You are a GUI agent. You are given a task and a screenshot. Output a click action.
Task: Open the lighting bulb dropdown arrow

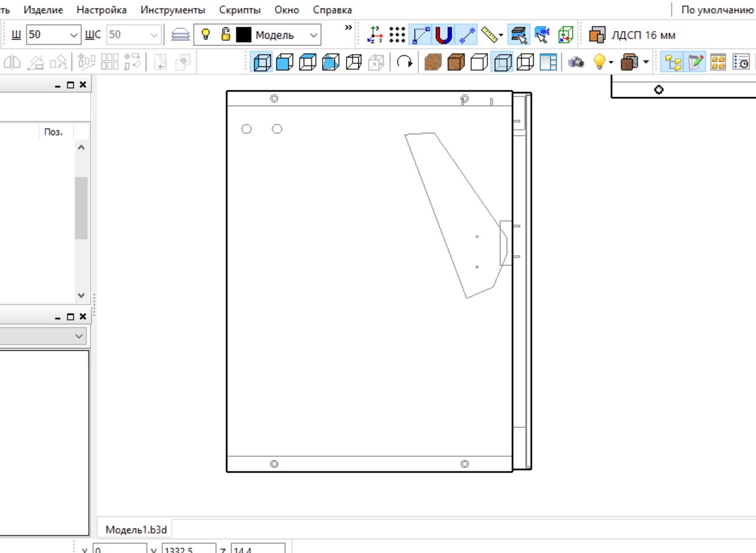pyautogui.click(x=611, y=63)
